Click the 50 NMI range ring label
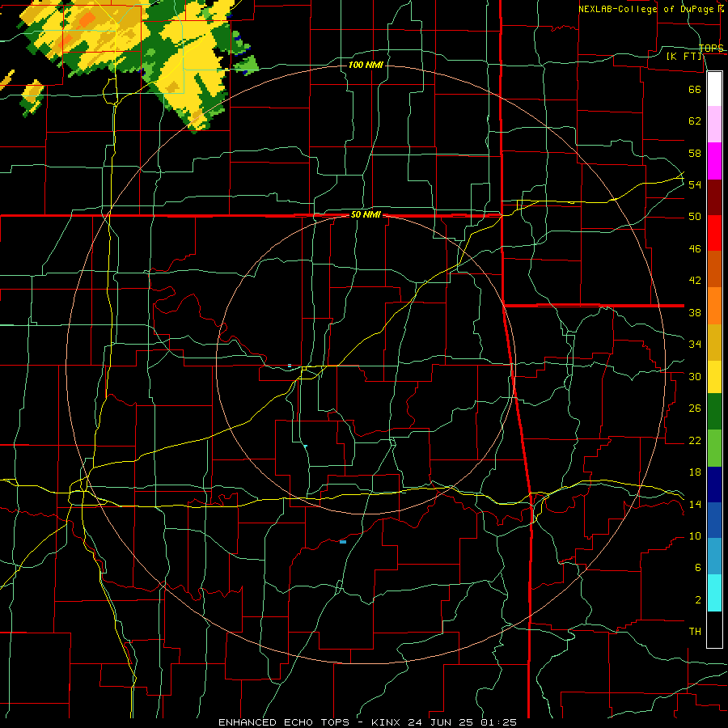Image resolution: width=728 pixels, height=728 pixels. [x=366, y=214]
